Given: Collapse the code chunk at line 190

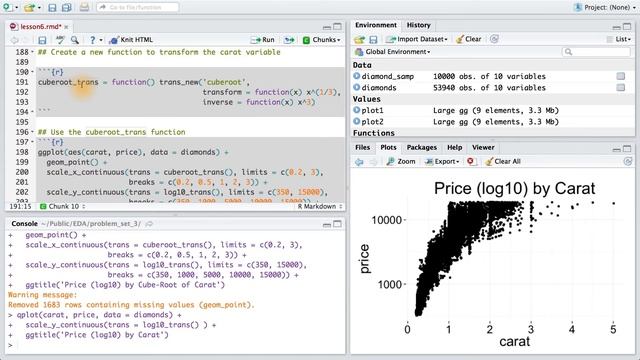Looking at the screenshot, I should [x=33, y=72].
